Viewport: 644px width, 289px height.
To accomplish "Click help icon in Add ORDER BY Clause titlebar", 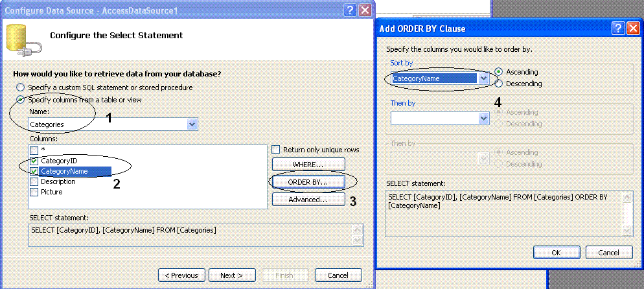I will coord(619,29).
